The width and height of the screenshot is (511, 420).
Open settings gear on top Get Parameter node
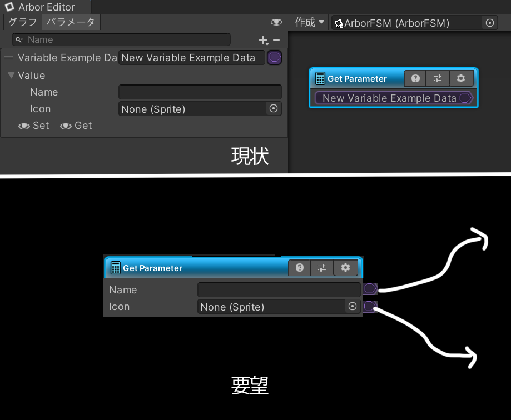tap(461, 78)
